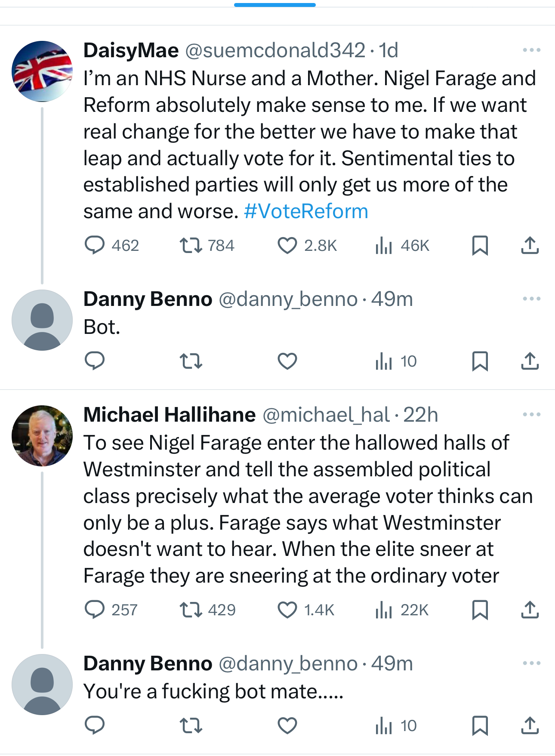The height and width of the screenshot is (756, 555).
Task: View analytics for DaisyMae's 46K views tweet
Action: pyautogui.click(x=384, y=246)
